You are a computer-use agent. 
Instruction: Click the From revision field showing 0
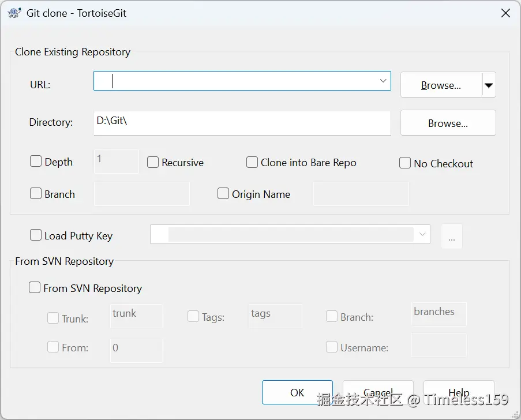tap(136, 351)
